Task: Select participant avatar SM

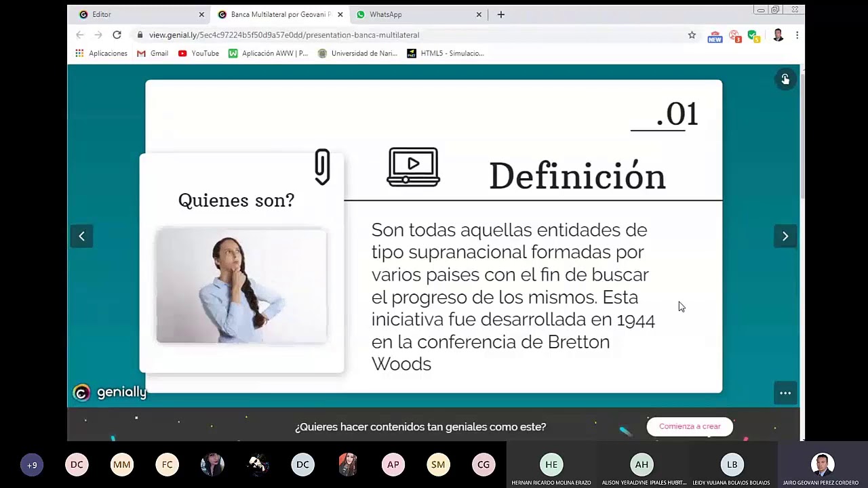Action: [438, 465]
